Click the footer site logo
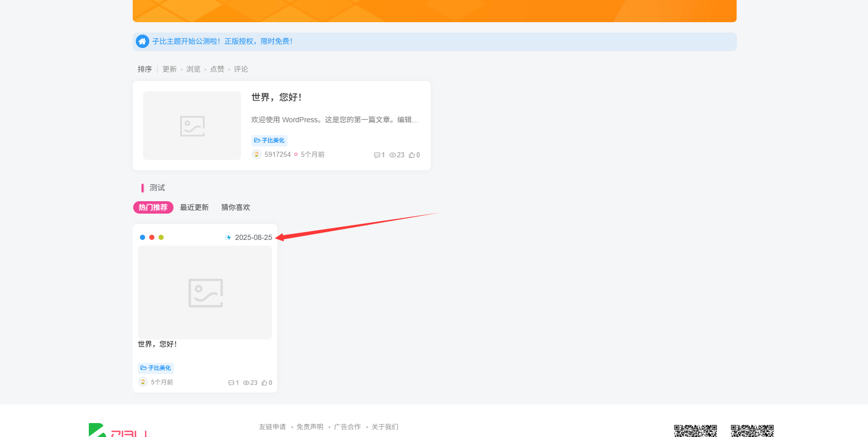868x437 pixels. click(119, 430)
